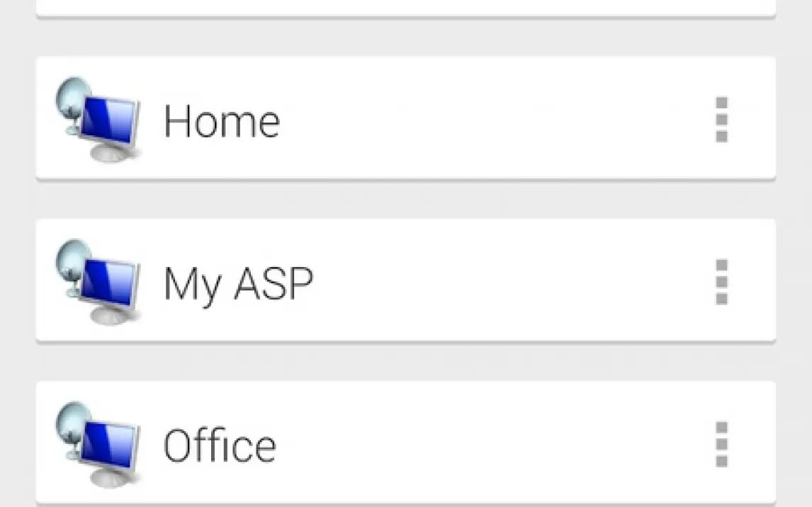812x507 pixels.
Task: Tap the blue monitor screen of Office's icon
Action: click(x=108, y=444)
